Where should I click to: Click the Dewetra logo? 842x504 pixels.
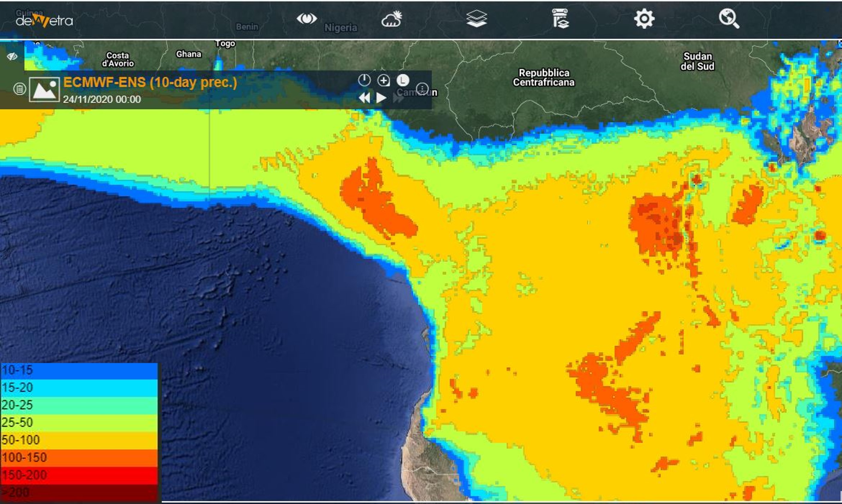[x=44, y=21]
